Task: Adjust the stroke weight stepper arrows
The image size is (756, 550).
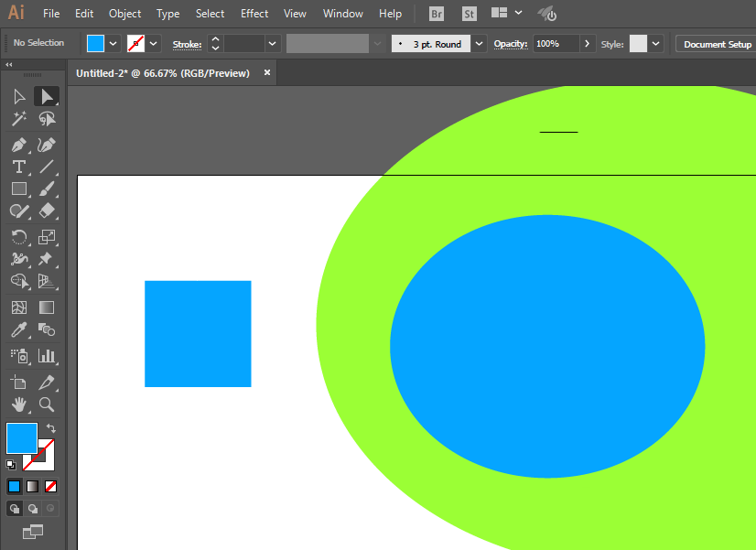Action: pyautogui.click(x=215, y=43)
